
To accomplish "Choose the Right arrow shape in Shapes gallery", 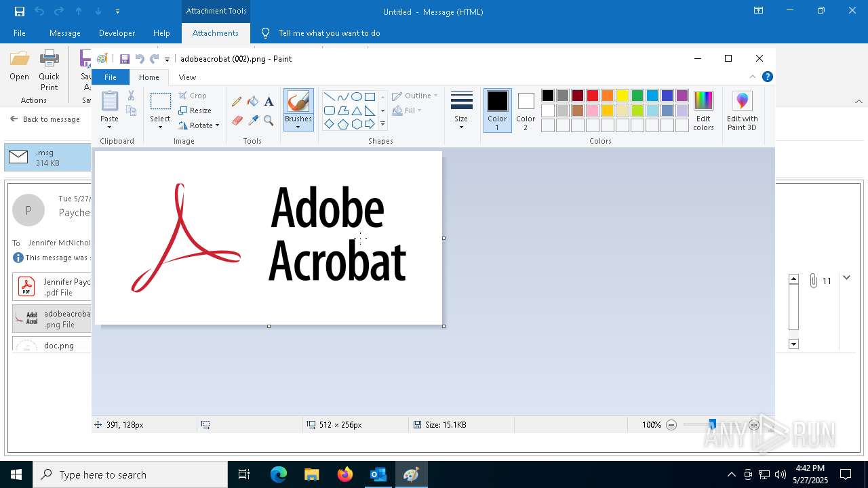I will point(370,124).
